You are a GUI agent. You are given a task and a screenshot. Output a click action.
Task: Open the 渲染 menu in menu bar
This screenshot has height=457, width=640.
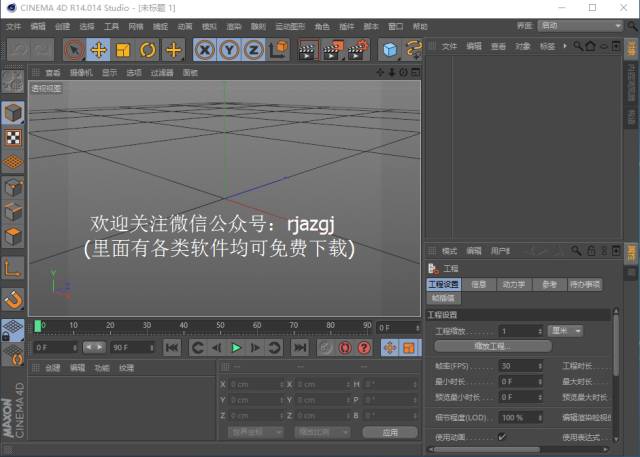(x=234, y=25)
